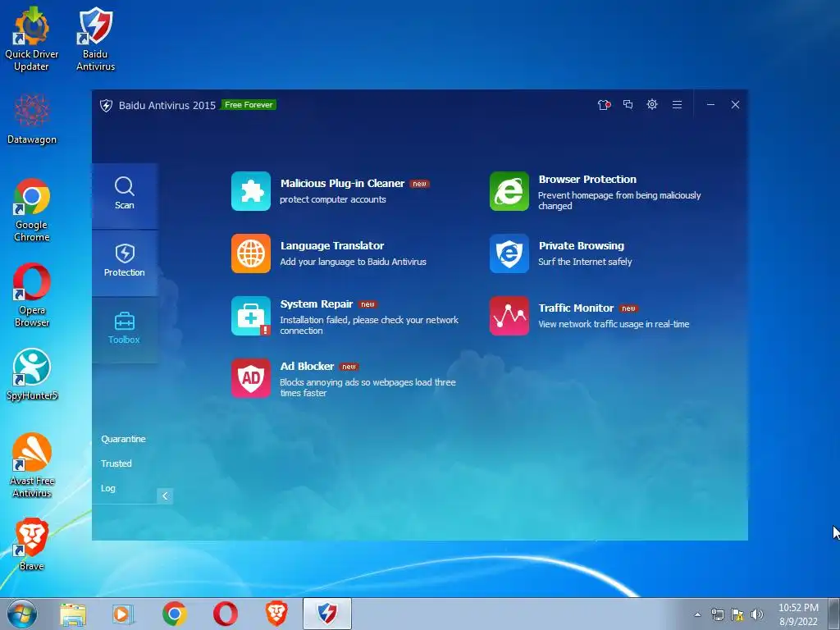Viewport: 840px width, 630px height.
Task: Switch to the Protection tab
Action: (x=125, y=262)
